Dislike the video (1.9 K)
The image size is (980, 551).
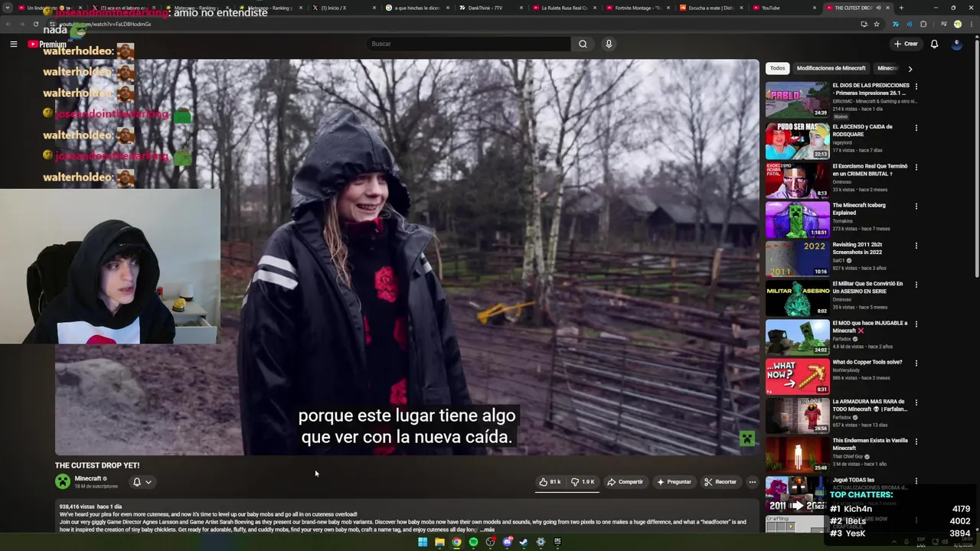(583, 482)
